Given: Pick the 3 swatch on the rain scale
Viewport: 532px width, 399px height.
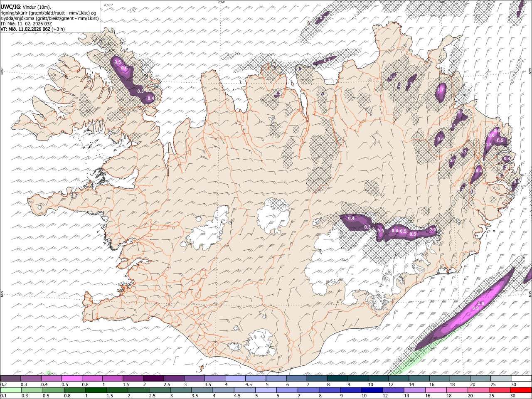Looking at the screenshot, I should [x=182, y=390].
